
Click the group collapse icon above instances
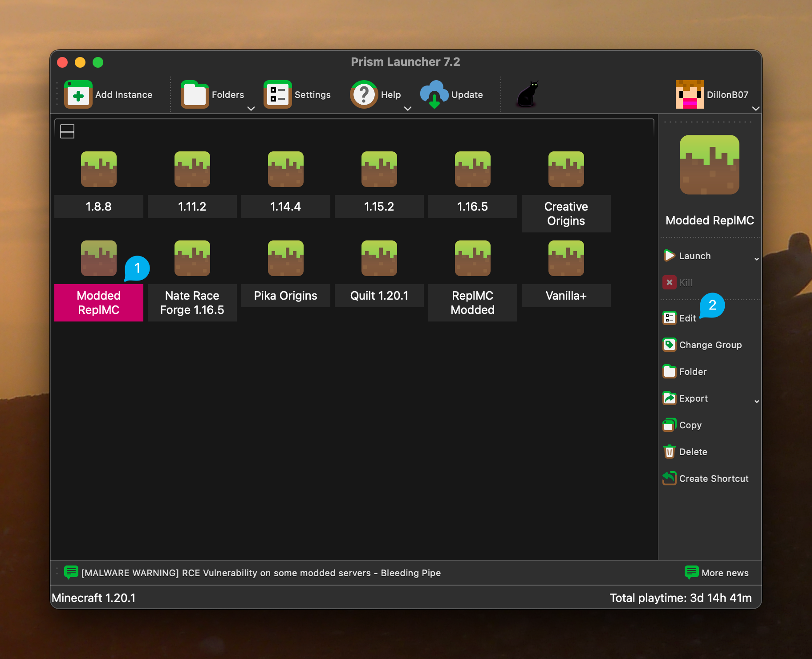[67, 131]
